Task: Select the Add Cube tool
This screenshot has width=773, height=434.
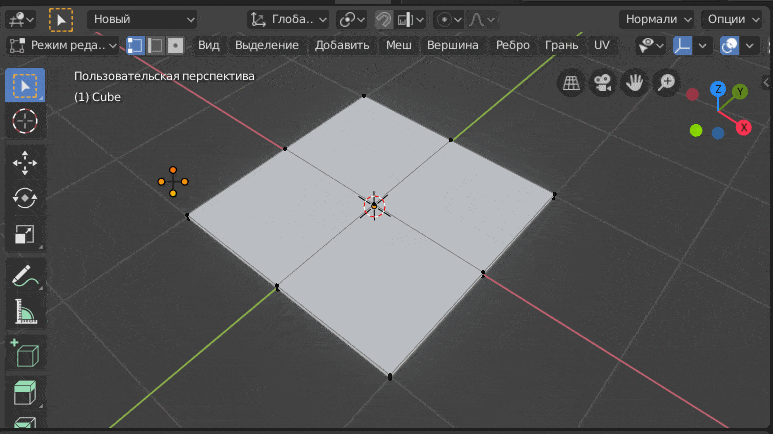Action: (x=25, y=353)
